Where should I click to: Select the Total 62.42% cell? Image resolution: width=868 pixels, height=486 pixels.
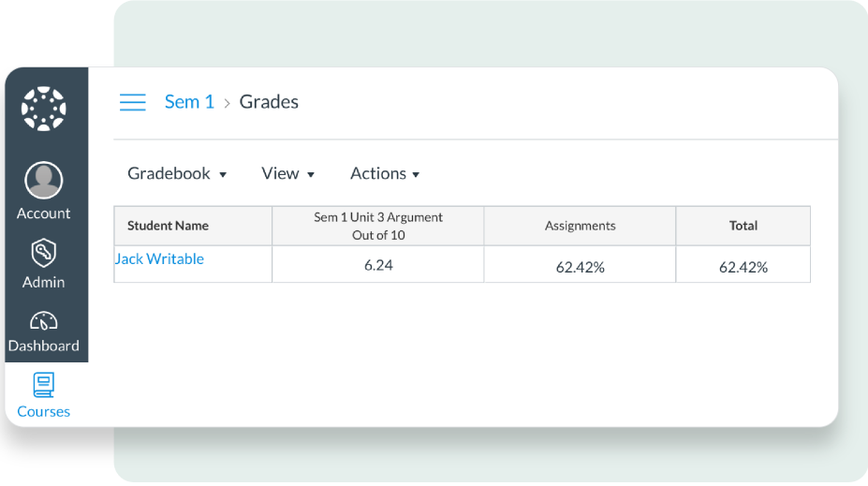click(x=743, y=265)
